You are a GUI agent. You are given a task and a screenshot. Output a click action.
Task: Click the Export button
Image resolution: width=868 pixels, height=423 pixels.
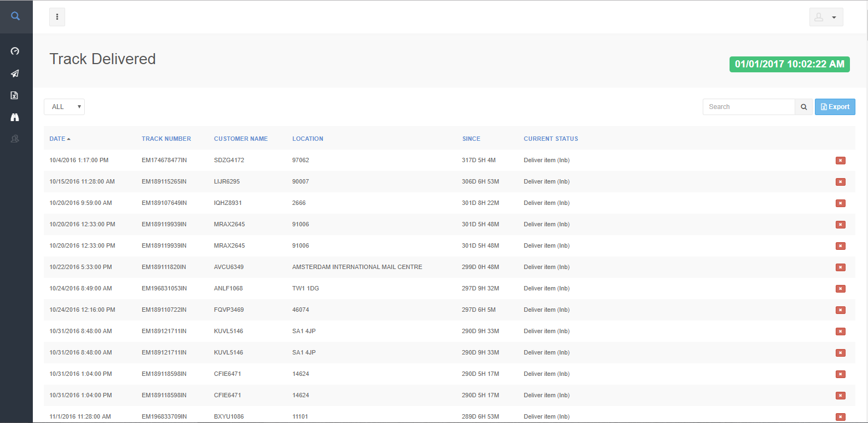click(x=835, y=107)
